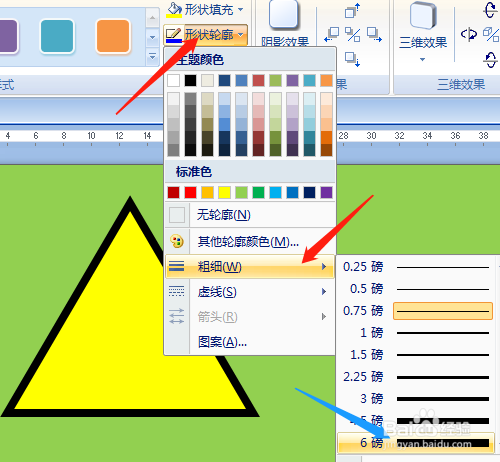The image size is (500, 462).
Task: Click the 形状轮廓 shape outline button
Action: 205,34
